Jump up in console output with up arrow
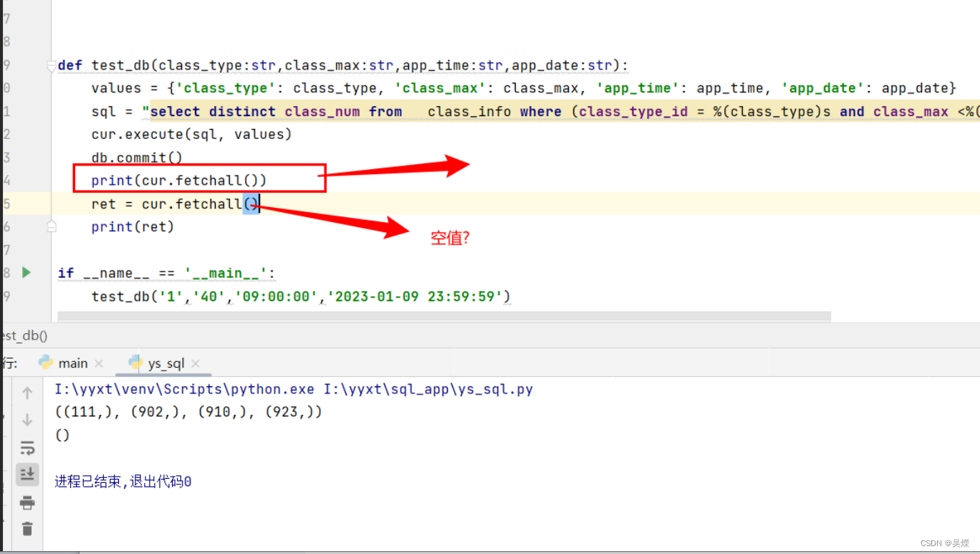This screenshot has height=554, width=980. [x=27, y=392]
